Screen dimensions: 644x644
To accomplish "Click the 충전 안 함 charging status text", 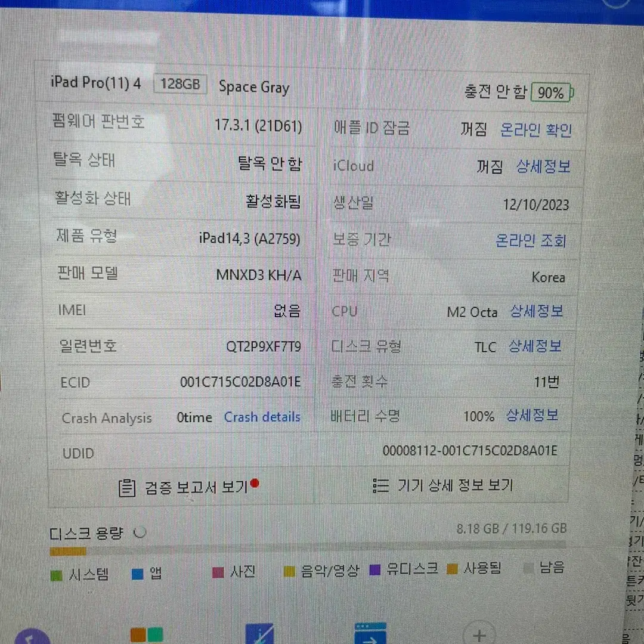I will point(495,92).
